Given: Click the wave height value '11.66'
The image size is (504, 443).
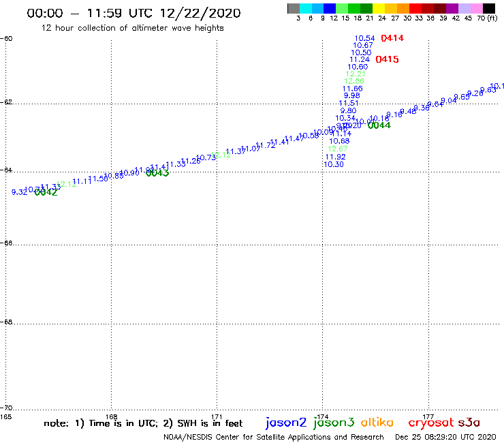Looking at the screenshot, I should coord(352,89).
